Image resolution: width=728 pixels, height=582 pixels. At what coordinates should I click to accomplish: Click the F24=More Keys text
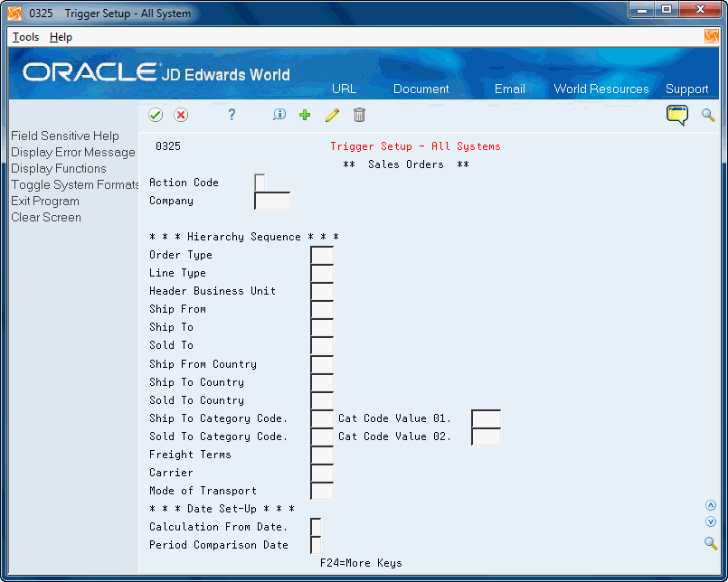(x=361, y=563)
